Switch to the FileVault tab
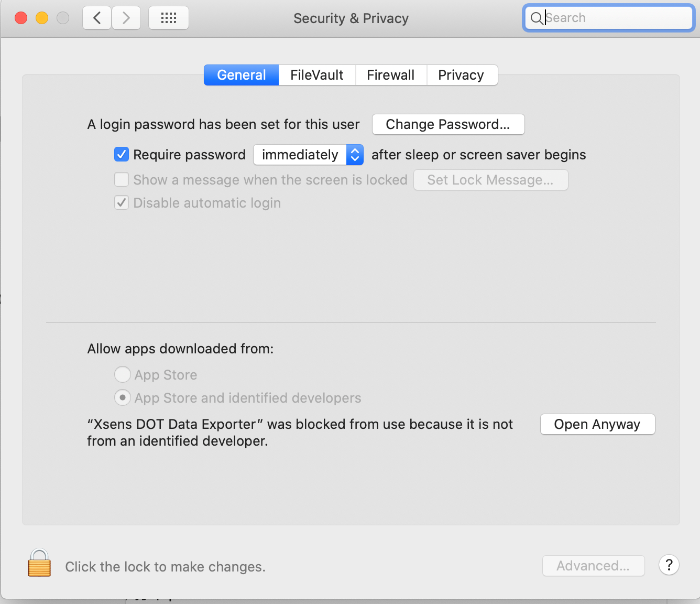This screenshot has width=700, height=604. pyautogui.click(x=317, y=75)
